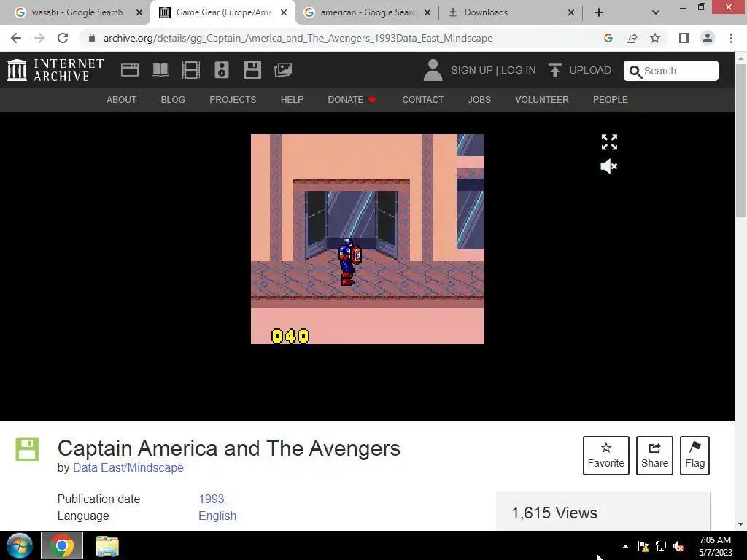Click the Upload arrow icon
This screenshot has height=560, width=747.
coord(554,70)
